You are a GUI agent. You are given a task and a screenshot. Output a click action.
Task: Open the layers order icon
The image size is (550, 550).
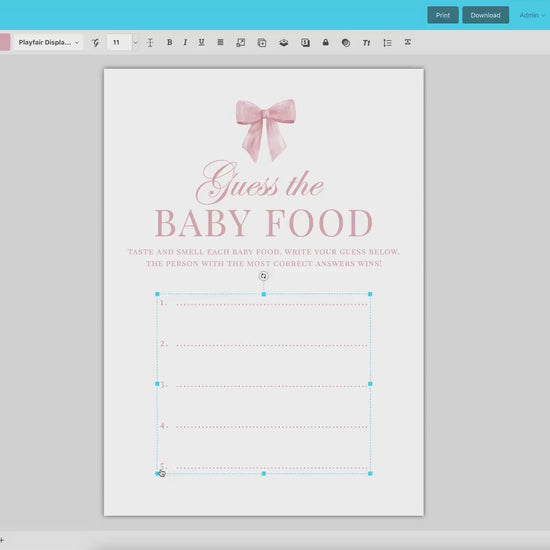point(284,42)
